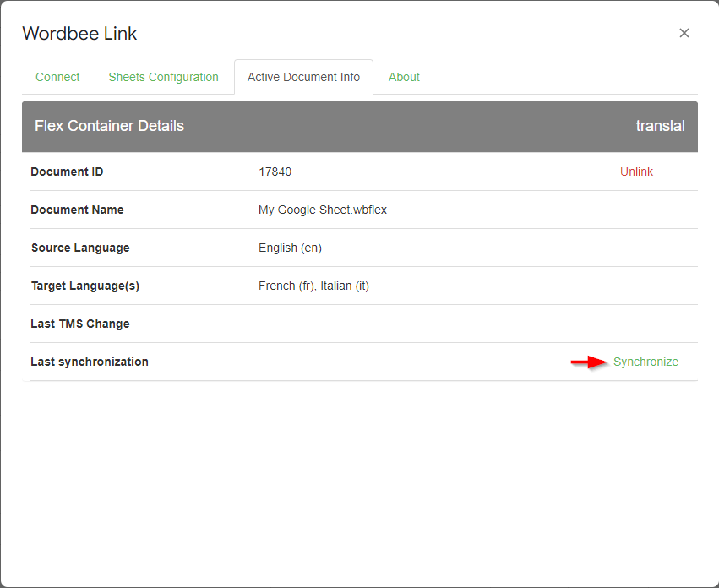Click the translal label in header

(x=660, y=126)
